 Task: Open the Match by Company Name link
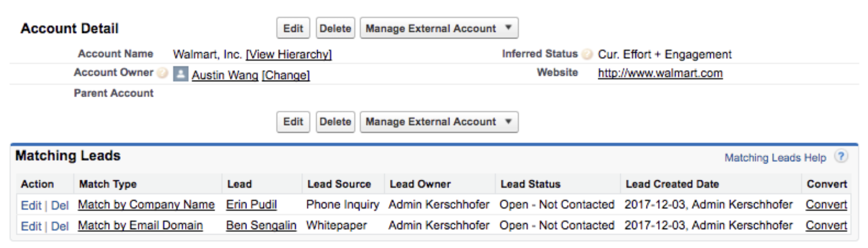[x=146, y=205]
